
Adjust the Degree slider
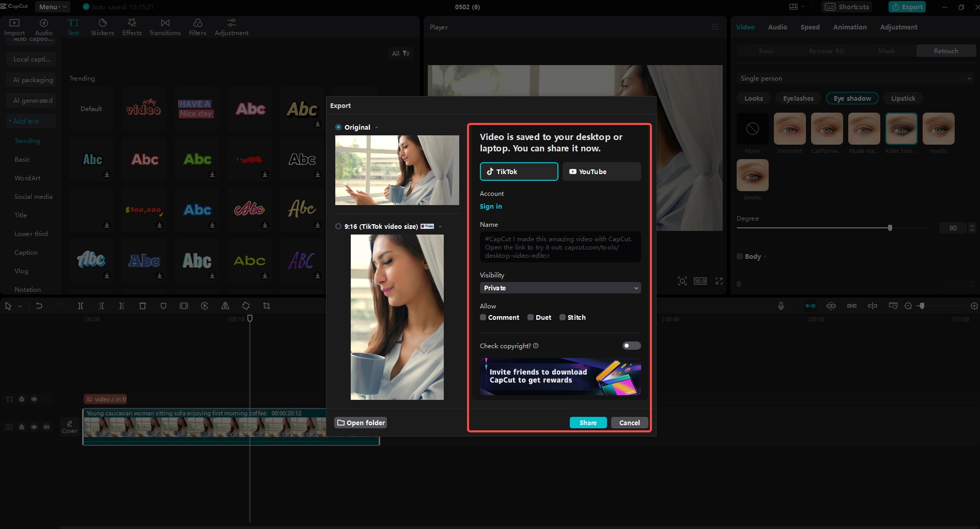(x=890, y=227)
